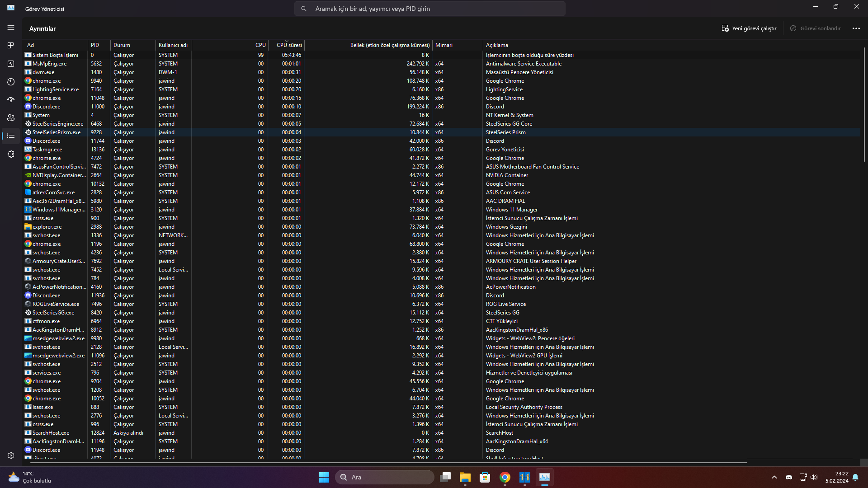Select the SearchHost.exe process
This screenshot has width=868, height=488.
441,433
